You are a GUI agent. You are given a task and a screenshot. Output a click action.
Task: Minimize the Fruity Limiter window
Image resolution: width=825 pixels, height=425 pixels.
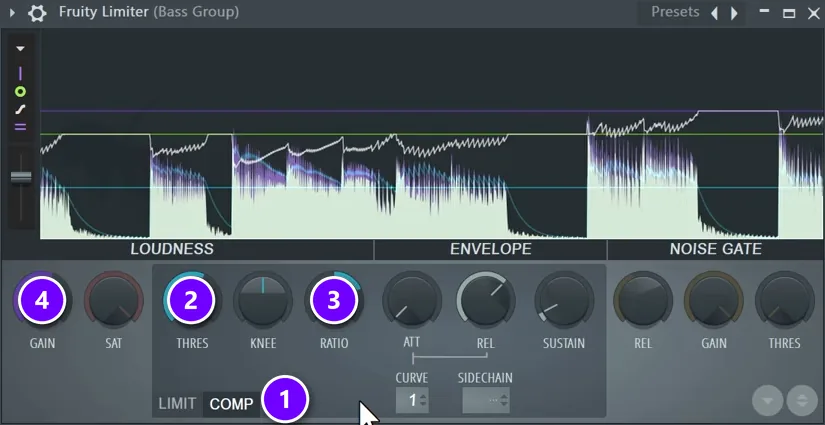(764, 12)
